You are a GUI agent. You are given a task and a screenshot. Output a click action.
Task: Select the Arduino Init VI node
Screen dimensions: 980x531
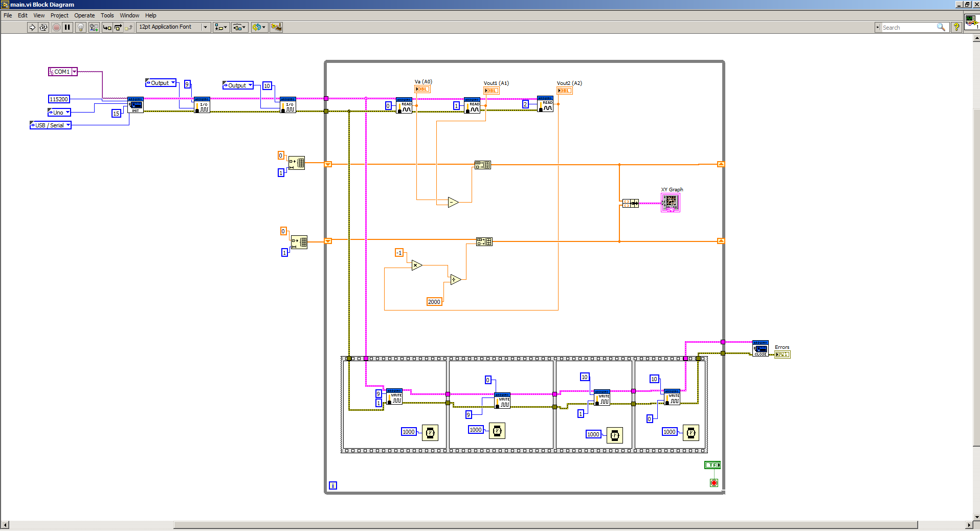click(x=136, y=105)
